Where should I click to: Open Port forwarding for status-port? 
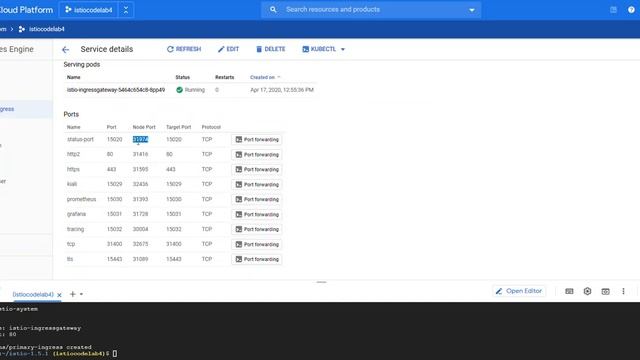257,140
